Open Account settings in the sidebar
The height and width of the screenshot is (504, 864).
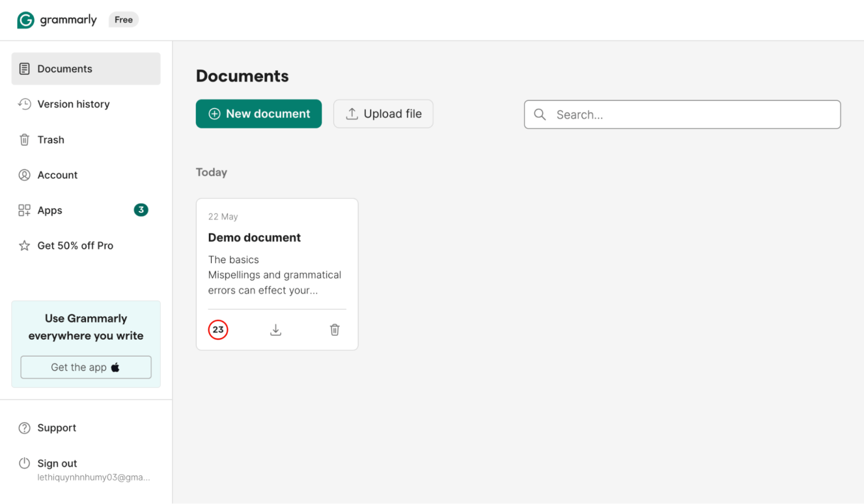(x=57, y=175)
